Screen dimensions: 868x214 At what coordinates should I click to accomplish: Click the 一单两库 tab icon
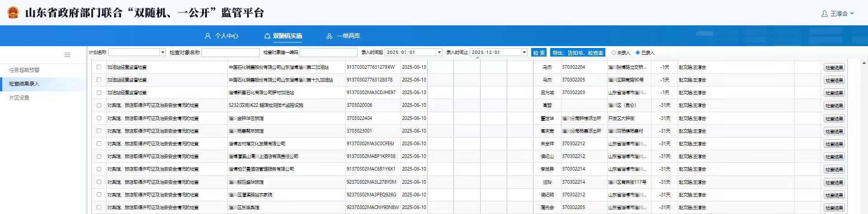coord(329,36)
